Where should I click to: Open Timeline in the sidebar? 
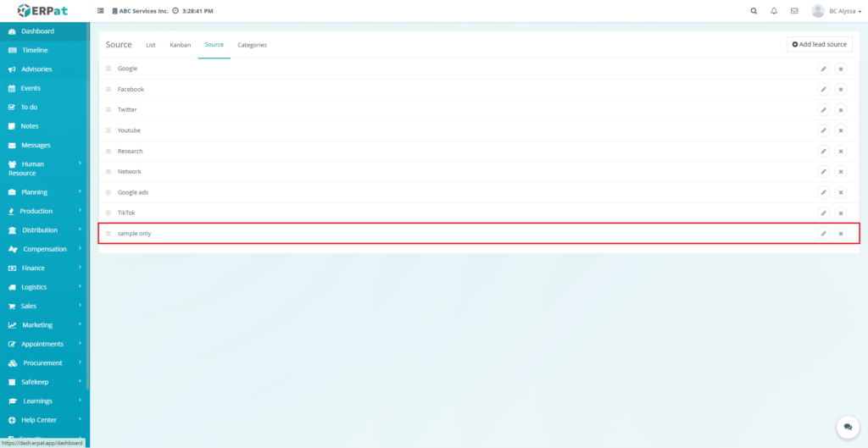pyautogui.click(x=45, y=50)
